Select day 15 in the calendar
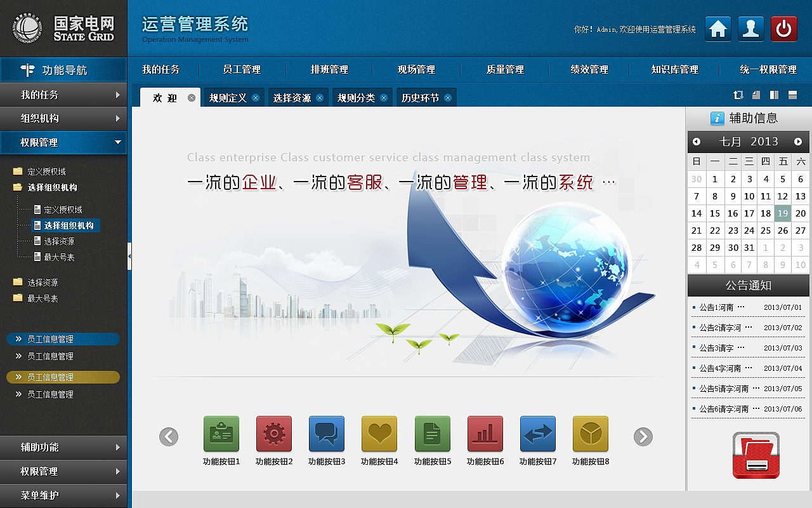This screenshot has width=812, height=508. 715,213
